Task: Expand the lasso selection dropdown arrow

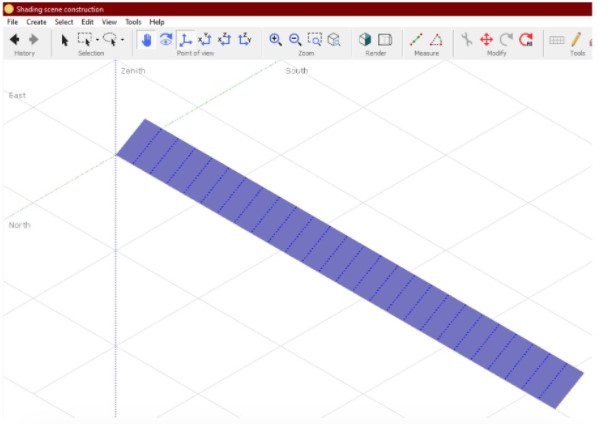Action: point(122,41)
